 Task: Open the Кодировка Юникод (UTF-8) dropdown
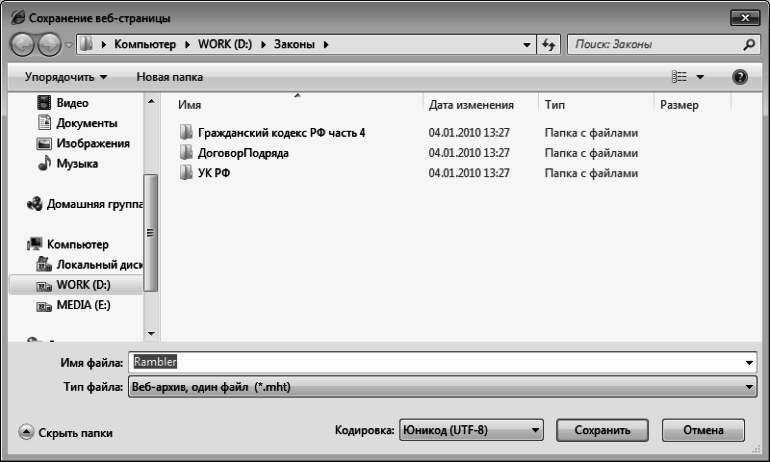tap(471, 431)
